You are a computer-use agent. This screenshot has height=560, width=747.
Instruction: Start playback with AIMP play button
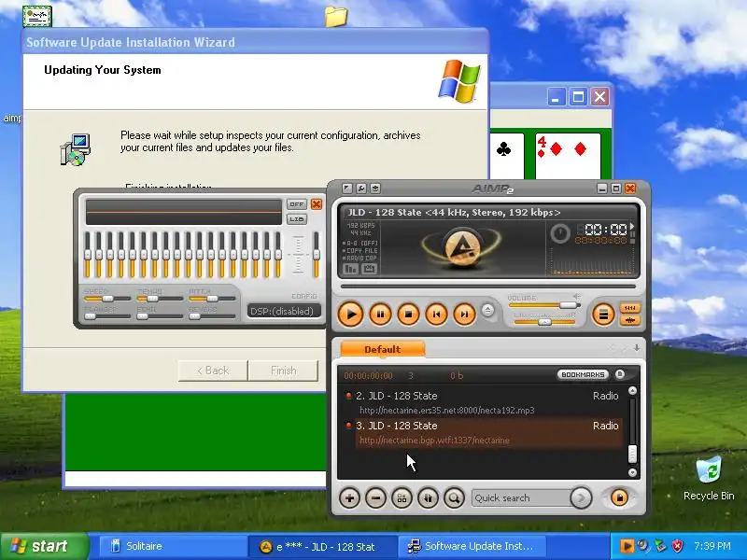351,314
